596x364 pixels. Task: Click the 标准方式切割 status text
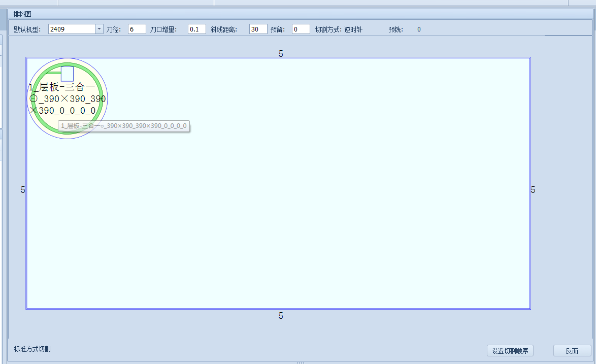pos(32,349)
